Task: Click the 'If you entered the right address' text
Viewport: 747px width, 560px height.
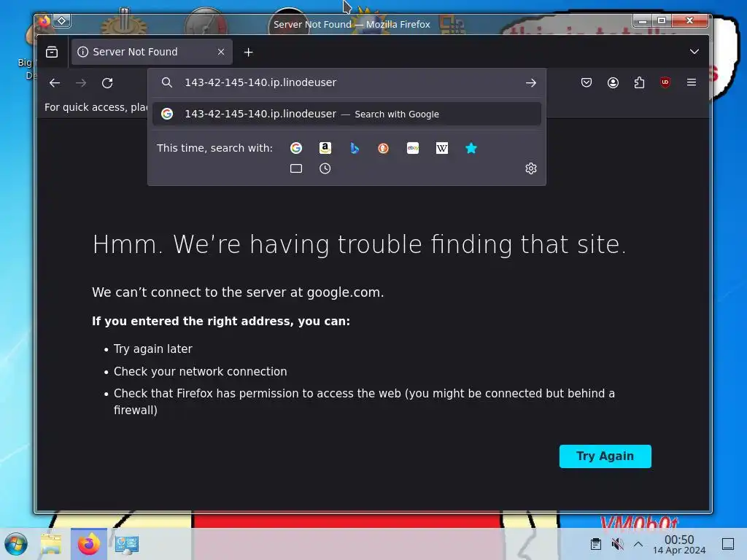Action: point(221,322)
